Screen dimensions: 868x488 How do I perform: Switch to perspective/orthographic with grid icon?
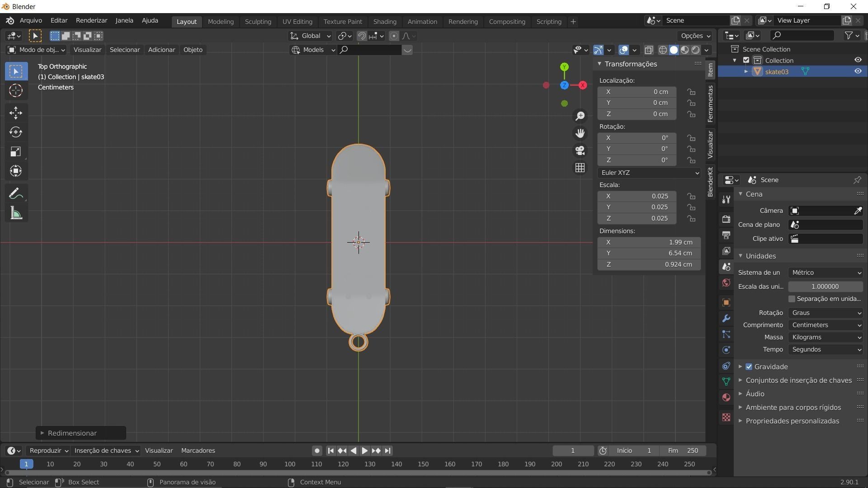pyautogui.click(x=580, y=168)
